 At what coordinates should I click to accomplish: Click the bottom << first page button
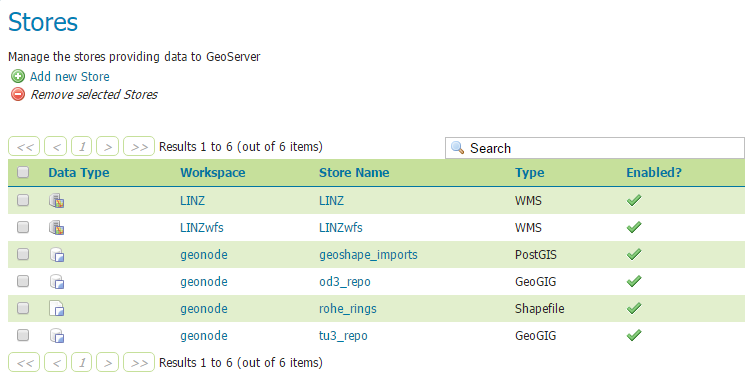click(x=24, y=362)
